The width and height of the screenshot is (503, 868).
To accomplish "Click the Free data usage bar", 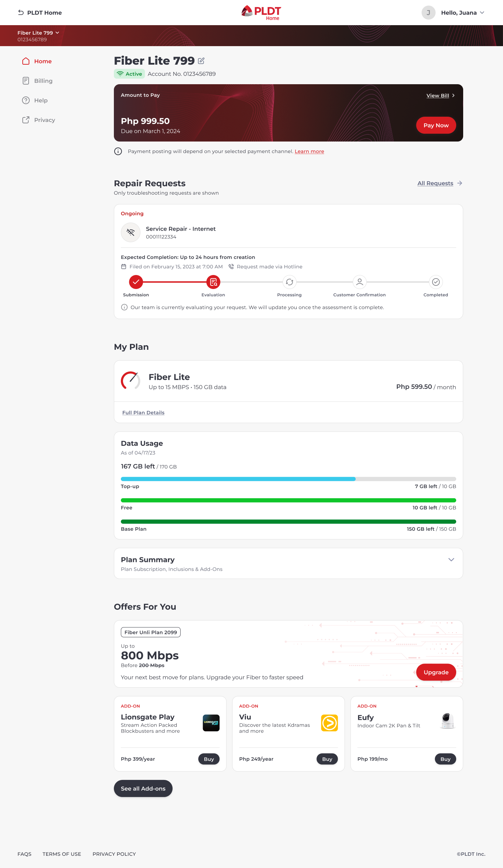I will tap(289, 500).
